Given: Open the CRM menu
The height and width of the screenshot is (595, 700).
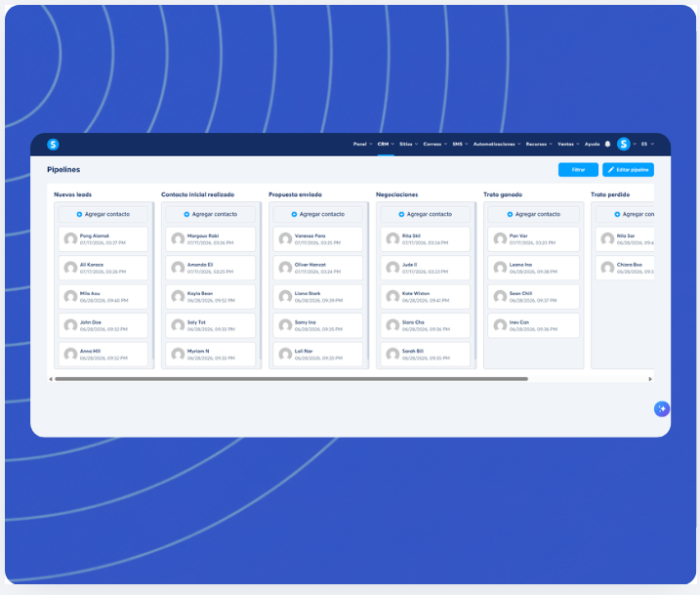Looking at the screenshot, I should pyautogui.click(x=386, y=144).
